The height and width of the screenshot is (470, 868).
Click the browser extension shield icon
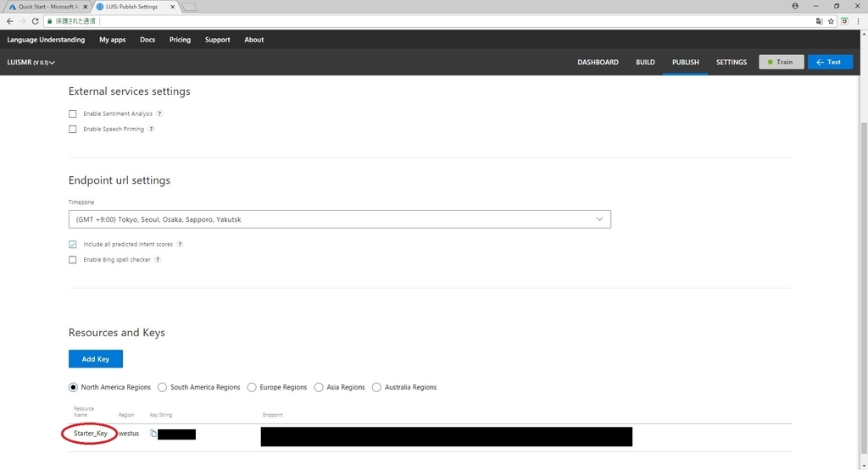(x=845, y=21)
